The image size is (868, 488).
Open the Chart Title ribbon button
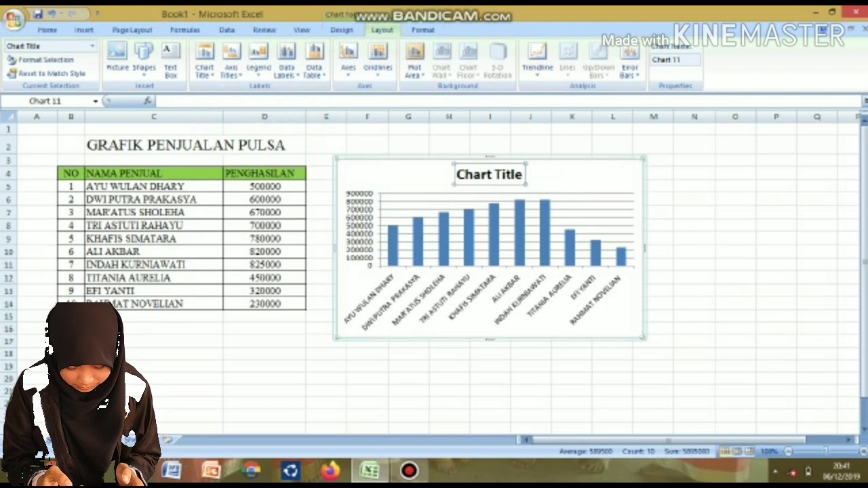pos(204,61)
